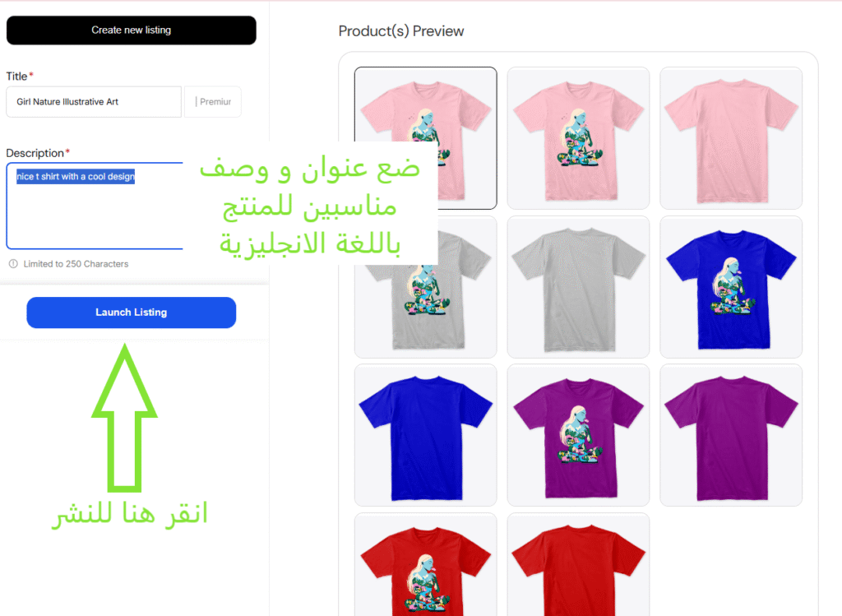The width and height of the screenshot is (842, 616).
Task: Click the highlighted description text 'nice t shirt'
Action: [38, 176]
